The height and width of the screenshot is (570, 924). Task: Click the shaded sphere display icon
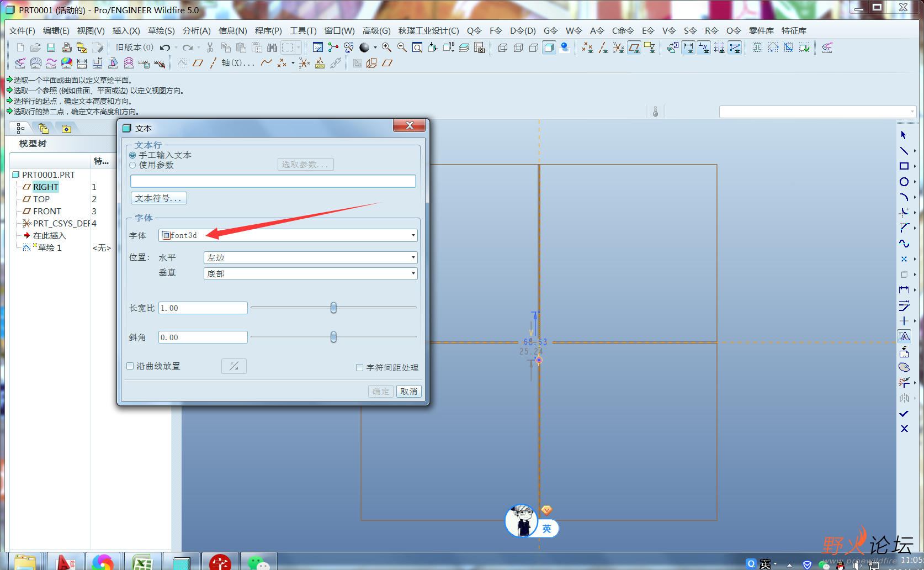pos(364,47)
